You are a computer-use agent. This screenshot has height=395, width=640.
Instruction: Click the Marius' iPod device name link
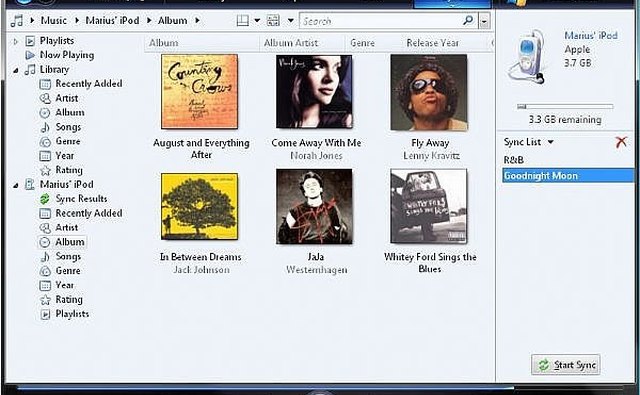[x=591, y=36]
